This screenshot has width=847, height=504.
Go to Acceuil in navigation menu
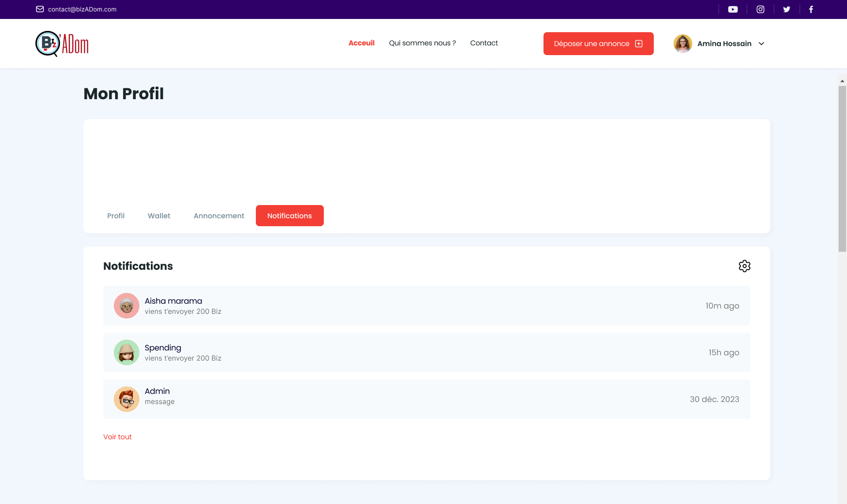point(361,43)
